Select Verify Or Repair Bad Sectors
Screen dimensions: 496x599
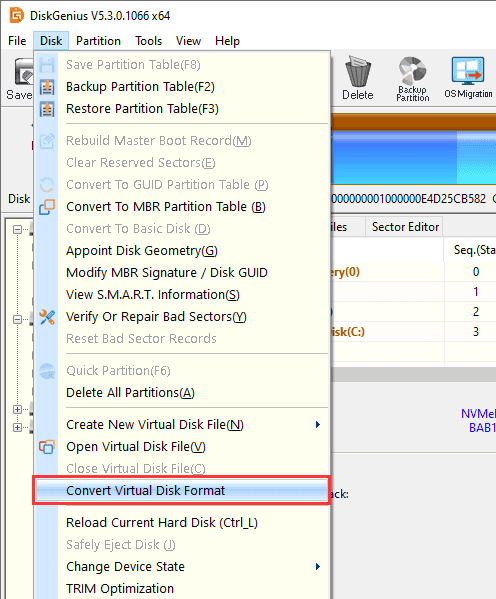click(x=182, y=317)
